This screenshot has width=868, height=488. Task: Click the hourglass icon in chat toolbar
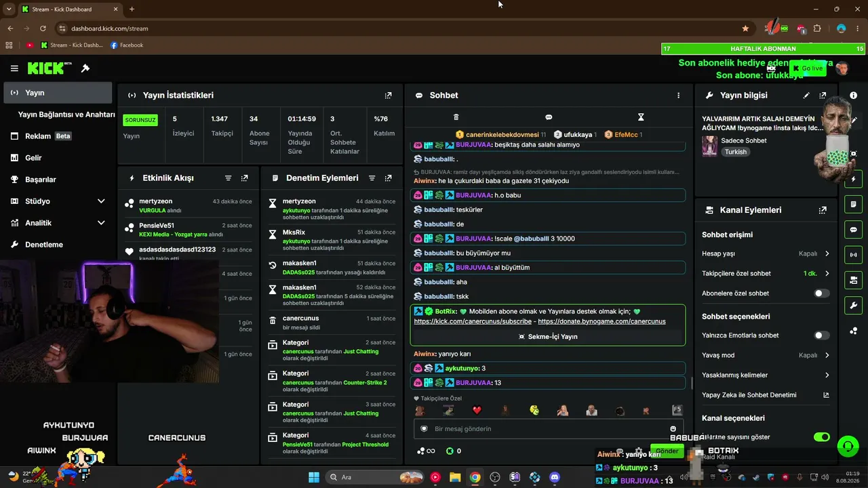[641, 117]
